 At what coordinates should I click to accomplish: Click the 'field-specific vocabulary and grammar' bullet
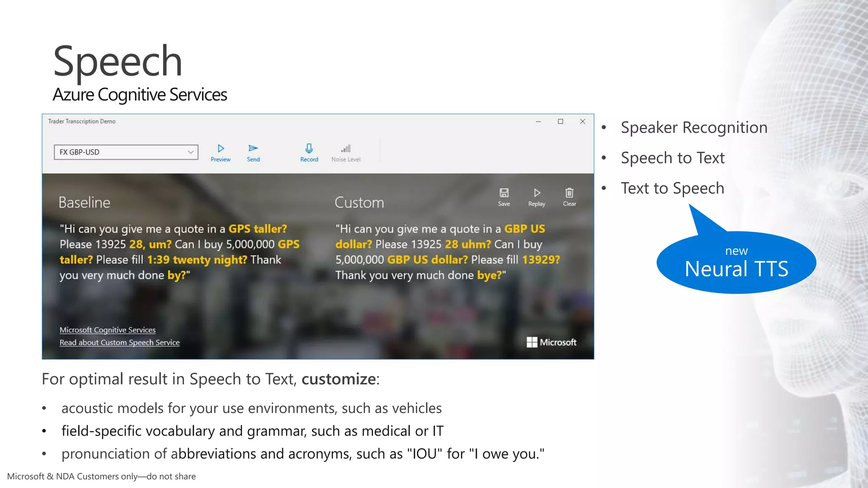coord(253,431)
